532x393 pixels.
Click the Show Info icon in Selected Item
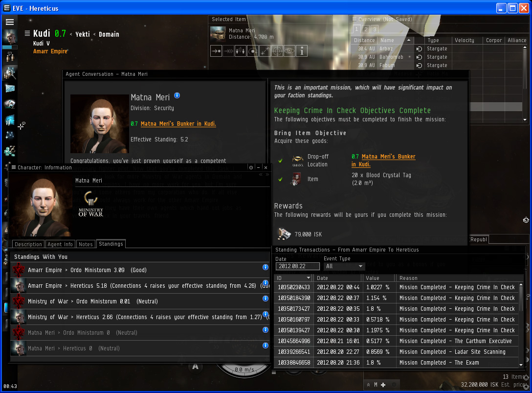coord(302,51)
